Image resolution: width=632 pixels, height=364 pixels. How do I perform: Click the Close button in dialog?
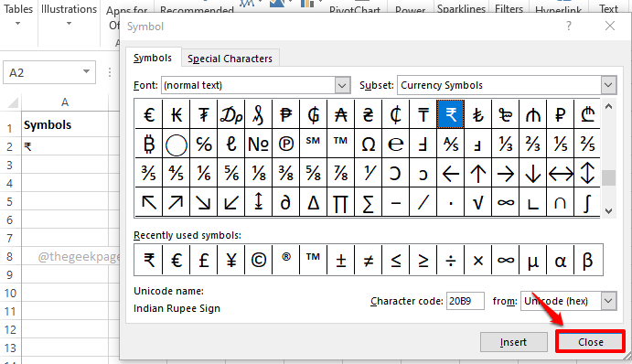pos(591,342)
